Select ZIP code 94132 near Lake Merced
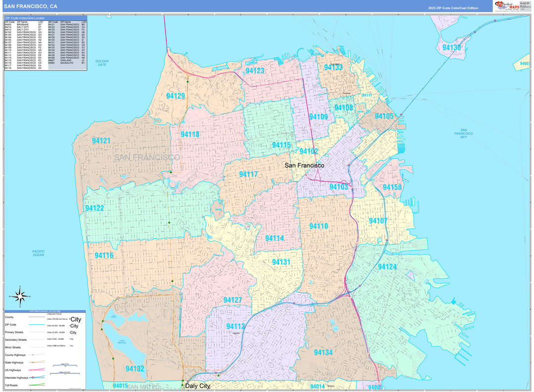Image resolution: width=534 pixels, height=392 pixels. (x=134, y=369)
